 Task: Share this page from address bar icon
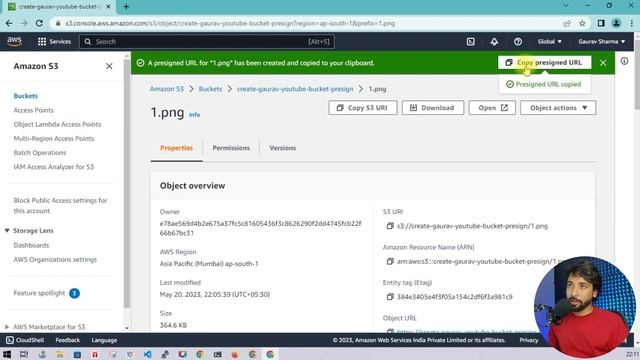pos(567,23)
